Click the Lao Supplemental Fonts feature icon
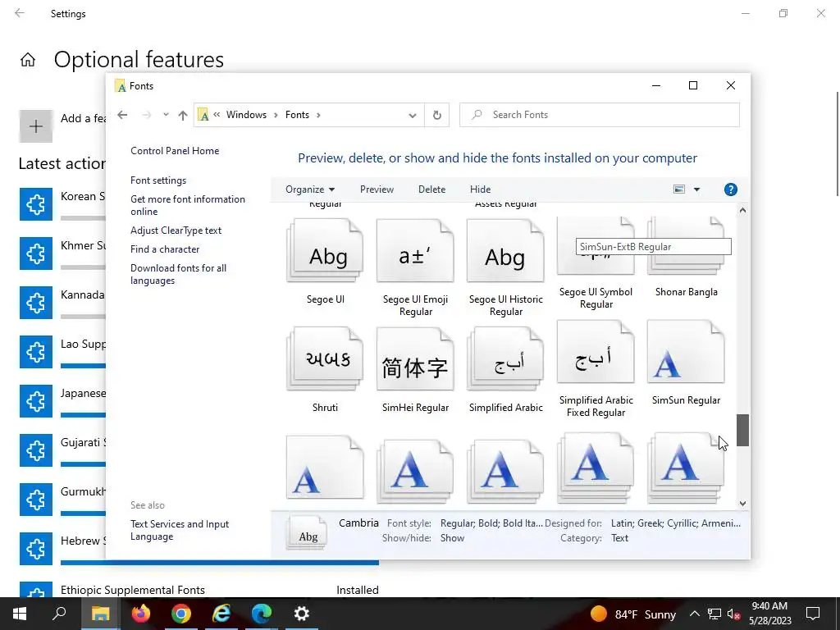Screen dimensions: 840x630 pyautogui.click(x=36, y=352)
